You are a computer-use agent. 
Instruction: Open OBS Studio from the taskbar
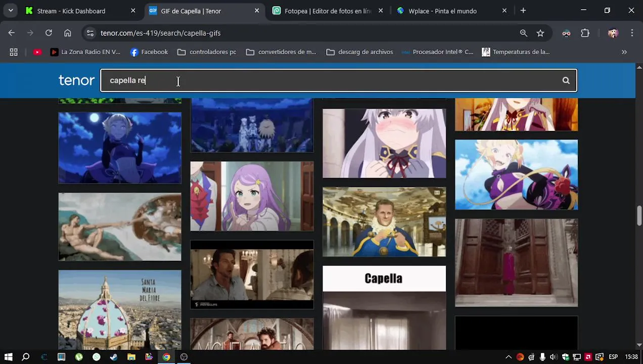coord(184,357)
